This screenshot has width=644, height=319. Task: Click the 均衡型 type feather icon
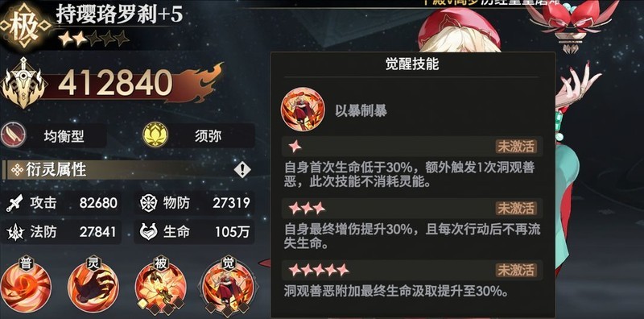pos(13,135)
